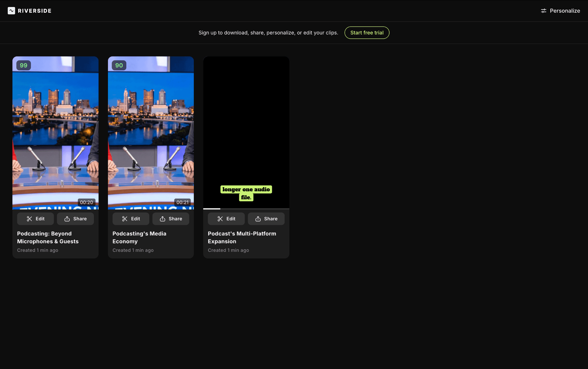Image resolution: width=588 pixels, height=369 pixels.
Task: Open the clip thumbnail scored 90
Action: (x=151, y=133)
